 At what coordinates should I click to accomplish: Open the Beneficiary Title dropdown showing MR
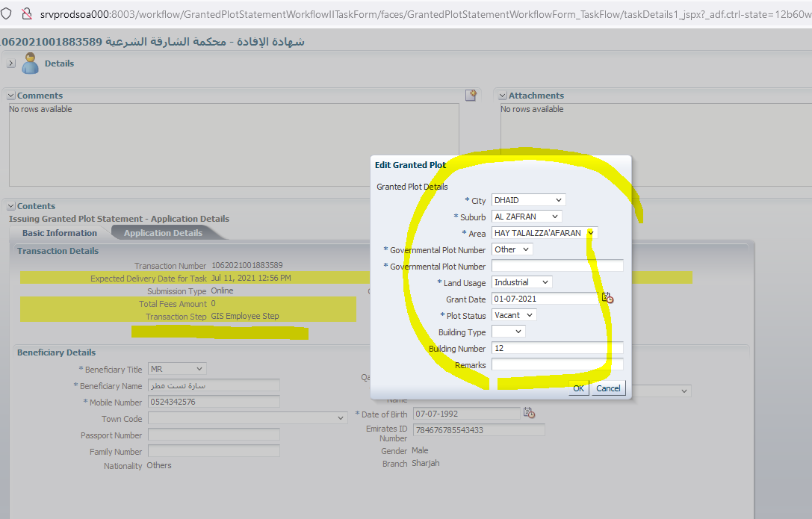pos(177,369)
